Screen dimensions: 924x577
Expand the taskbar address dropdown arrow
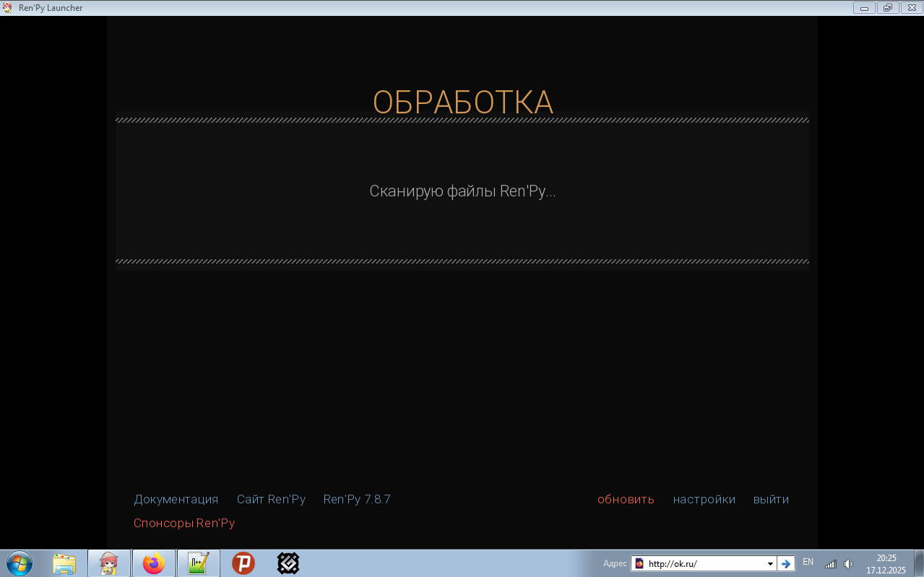click(x=770, y=564)
